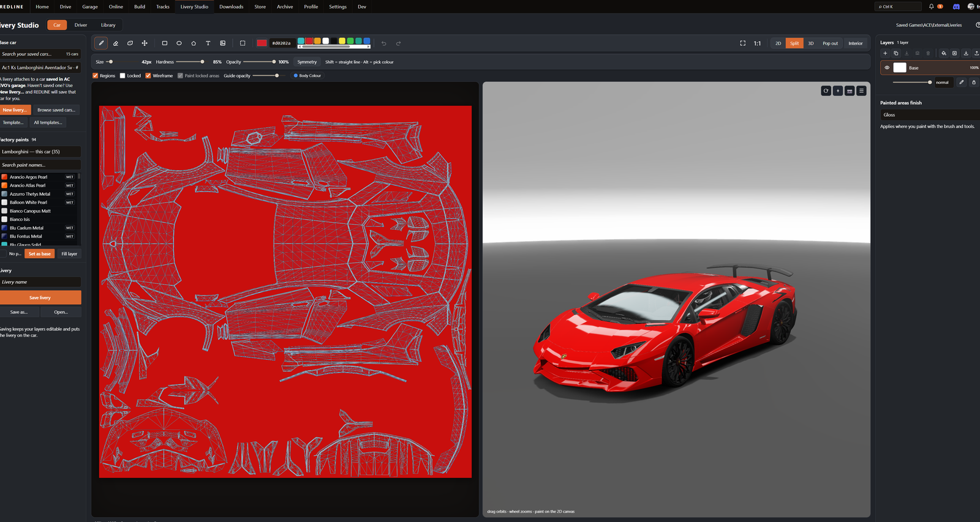This screenshot has height=522, width=980.
Task: Select the marquee selection tool
Action: pyautogui.click(x=243, y=43)
